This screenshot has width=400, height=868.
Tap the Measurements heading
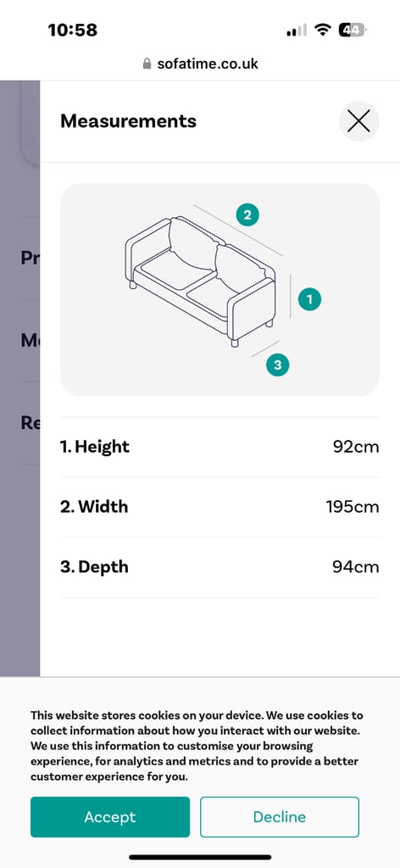[x=128, y=120]
